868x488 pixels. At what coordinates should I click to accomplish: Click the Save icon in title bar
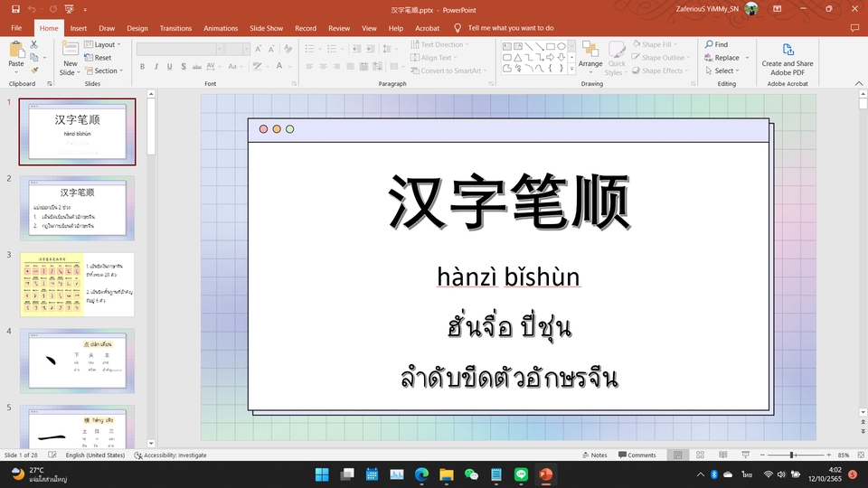15,9
